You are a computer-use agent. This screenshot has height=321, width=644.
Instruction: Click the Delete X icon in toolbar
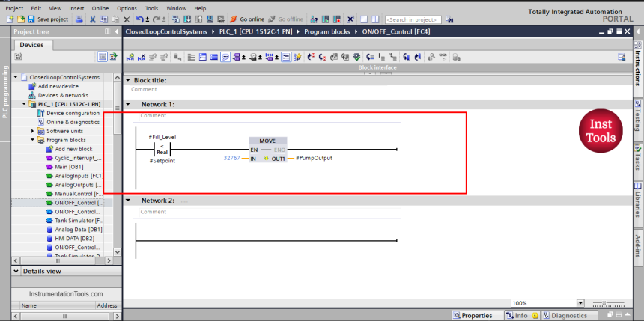click(127, 19)
